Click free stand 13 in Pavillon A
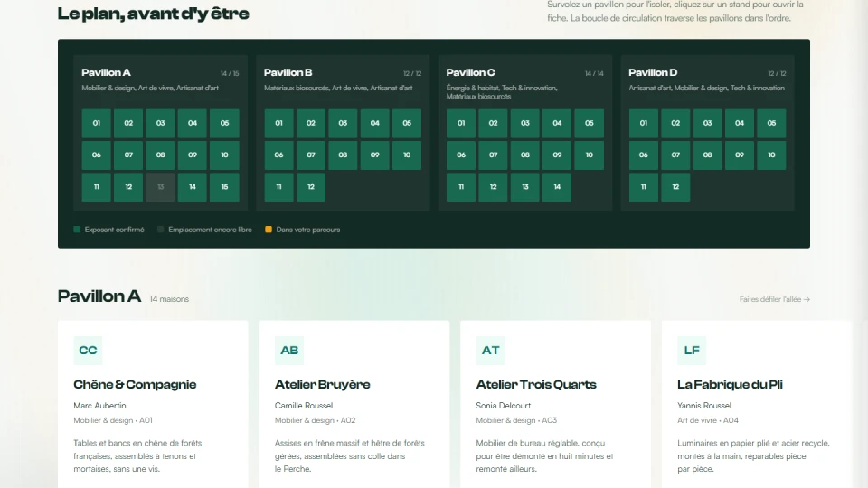 [x=161, y=187]
